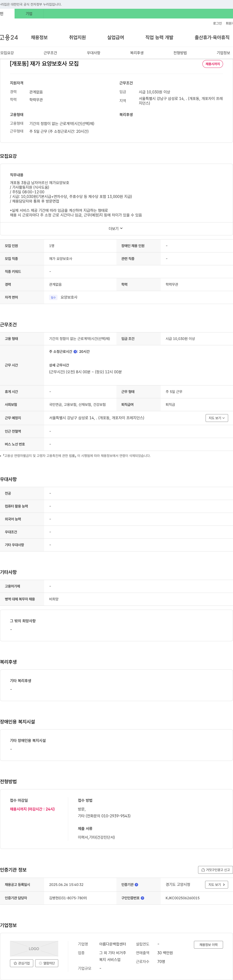Click the text 국민연금, 고용보험, 산재보험, 건강보험

(x=77, y=404)
